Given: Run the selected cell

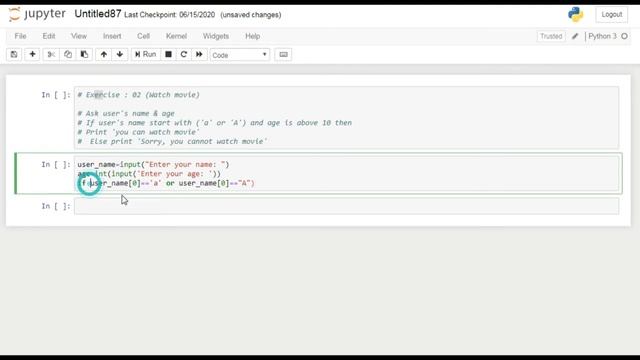Looking at the screenshot, I should [145, 54].
